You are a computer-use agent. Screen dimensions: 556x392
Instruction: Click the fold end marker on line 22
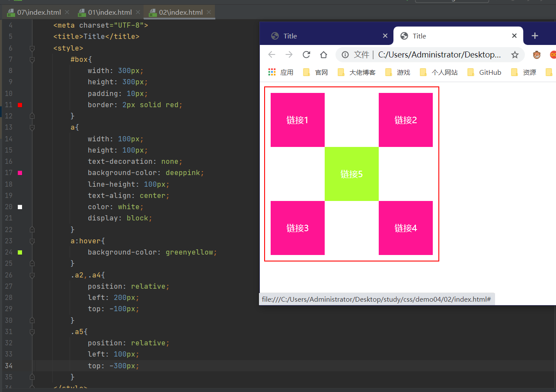tap(32, 229)
